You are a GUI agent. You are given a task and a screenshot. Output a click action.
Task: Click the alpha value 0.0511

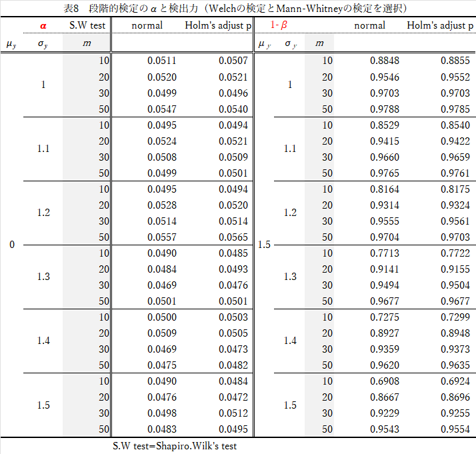pos(162,61)
